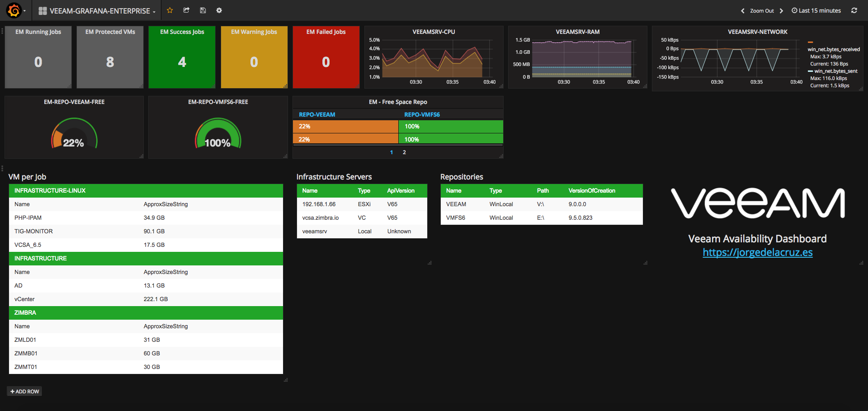Open the Infrastructure Servers panel title

[334, 177]
